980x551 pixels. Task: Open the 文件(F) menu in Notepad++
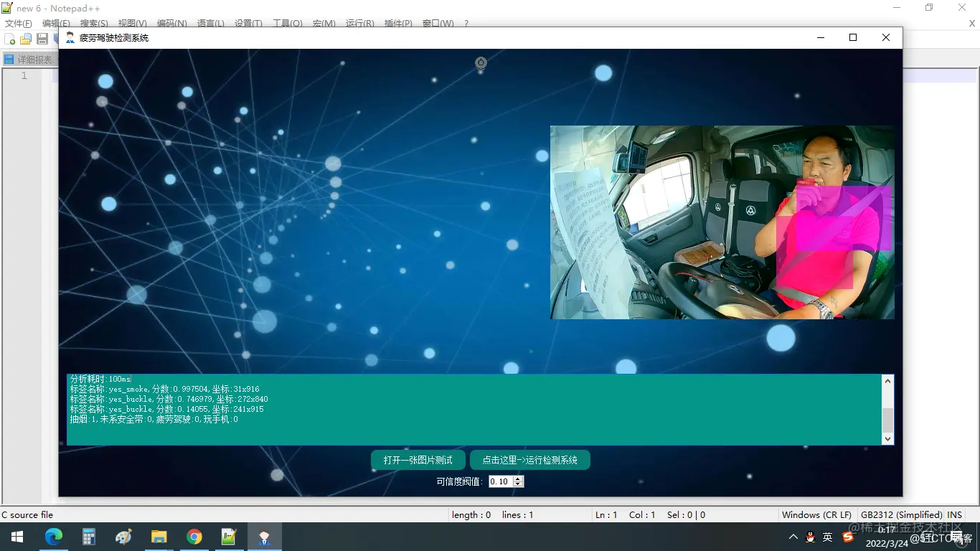[19, 24]
